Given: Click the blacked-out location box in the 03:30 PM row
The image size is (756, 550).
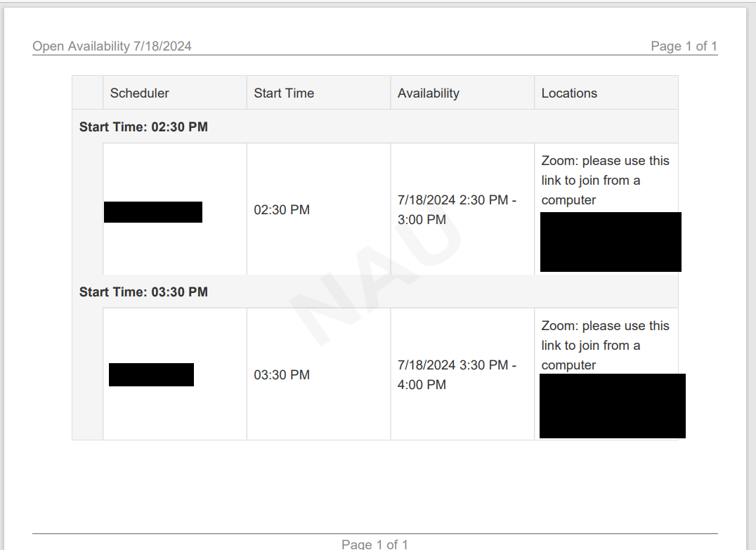Looking at the screenshot, I should (x=612, y=406).
